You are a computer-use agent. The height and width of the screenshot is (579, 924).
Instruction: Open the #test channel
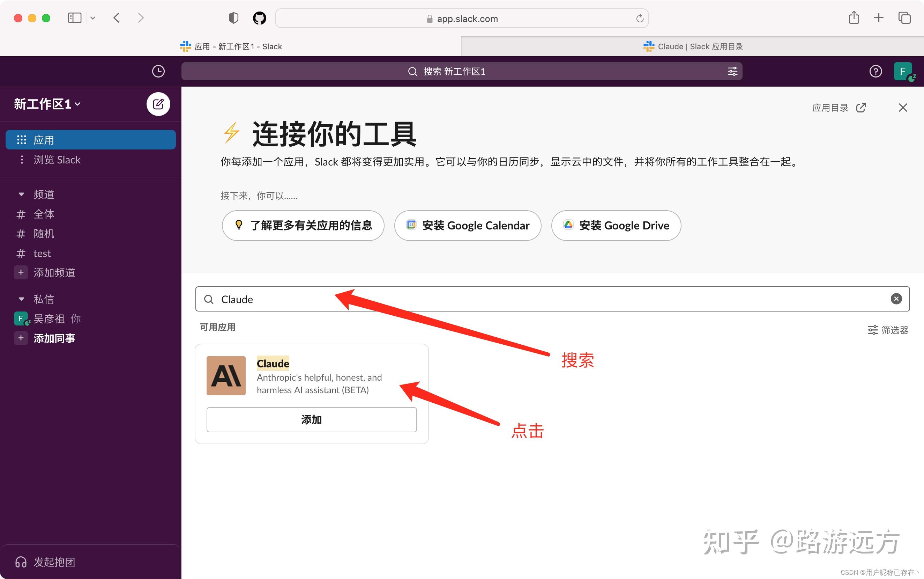(x=42, y=253)
